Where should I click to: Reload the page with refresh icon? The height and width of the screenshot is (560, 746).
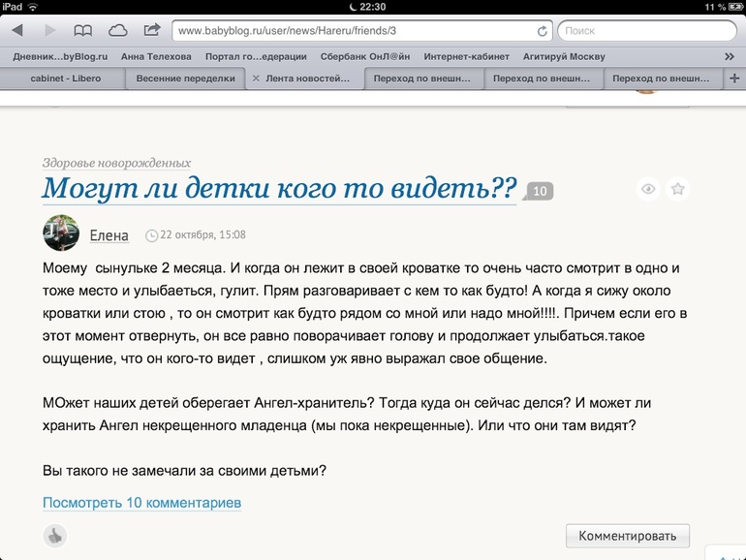click(542, 32)
